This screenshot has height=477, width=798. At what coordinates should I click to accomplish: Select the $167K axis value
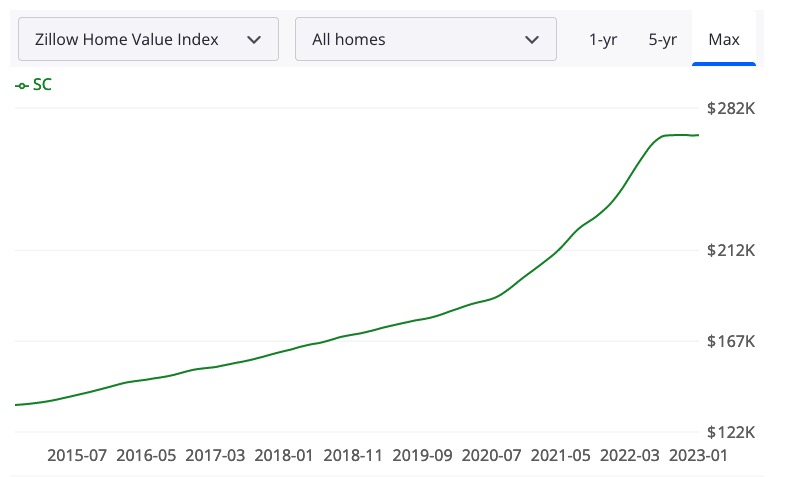(x=728, y=341)
